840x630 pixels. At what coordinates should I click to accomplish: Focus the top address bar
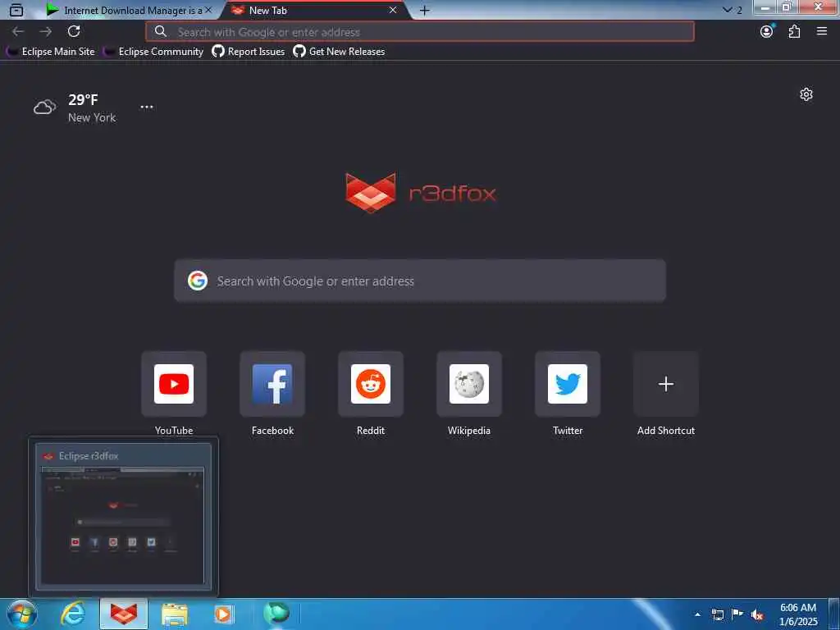click(x=420, y=32)
